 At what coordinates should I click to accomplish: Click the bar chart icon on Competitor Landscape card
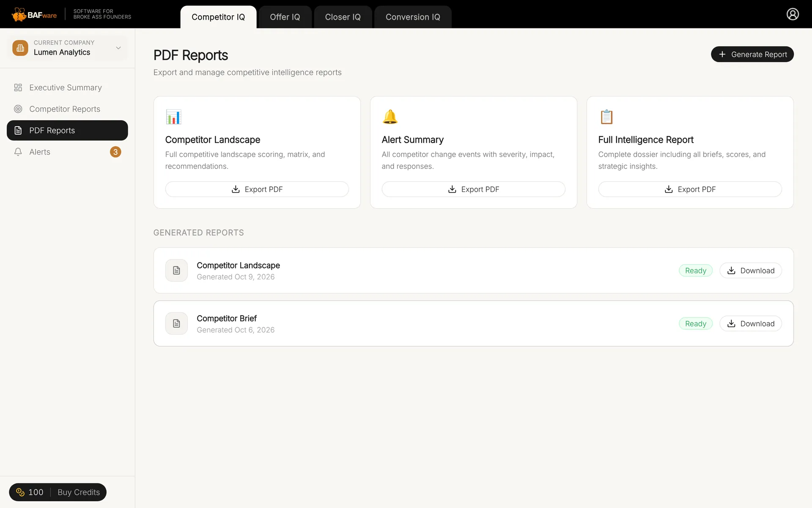(x=173, y=117)
